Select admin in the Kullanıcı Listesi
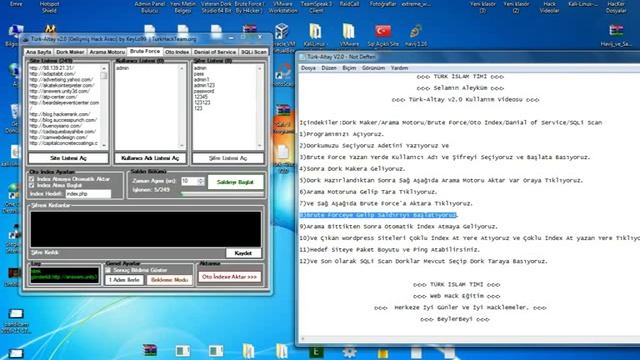 tap(122, 68)
